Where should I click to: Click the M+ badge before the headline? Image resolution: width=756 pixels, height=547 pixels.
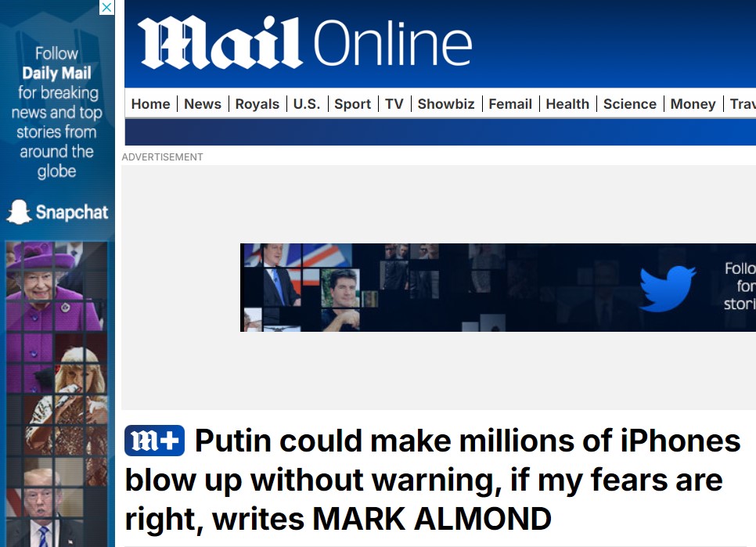tap(154, 441)
